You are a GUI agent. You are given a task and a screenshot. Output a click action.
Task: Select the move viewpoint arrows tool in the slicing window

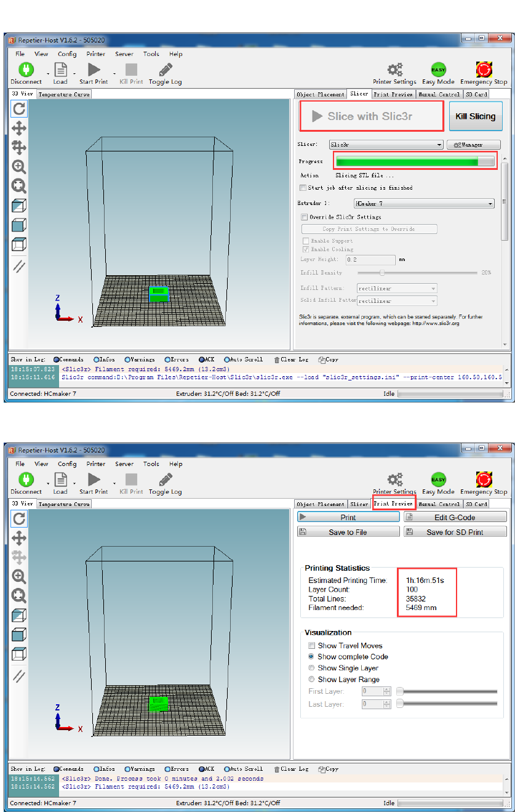pos(19,128)
